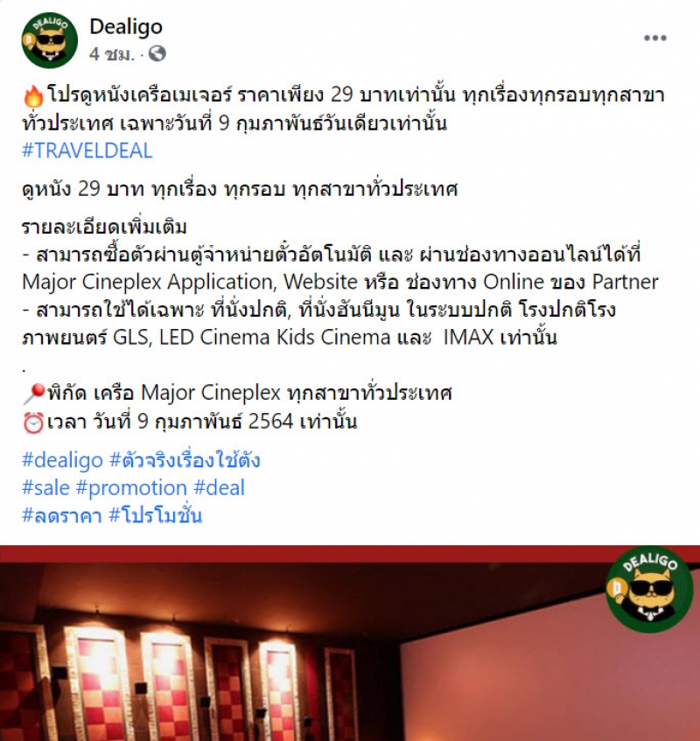This screenshot has width=700, height=741.
Task: Open the #dealigo hashtag
Action: [x=62, y=460]
